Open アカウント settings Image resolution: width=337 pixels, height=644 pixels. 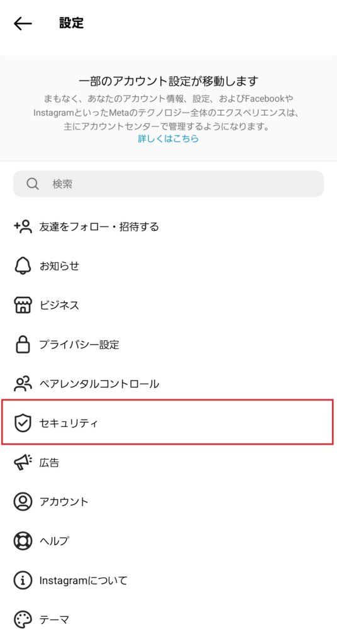[x=168, y=501]
